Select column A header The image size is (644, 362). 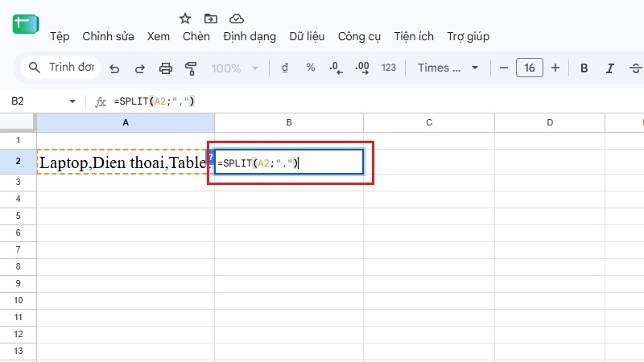click(x=126, y=123)
